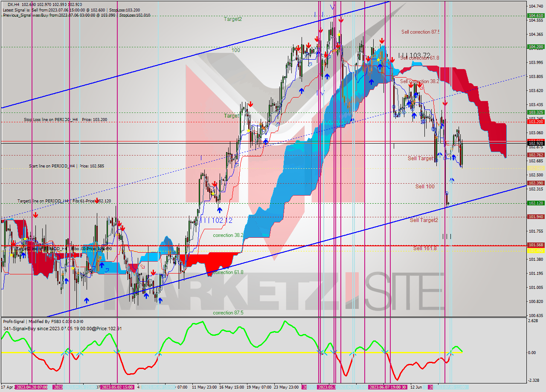The height and width of the screenshot is (392, 546).
Task: Click the Sell Target2 label
Action: (x=424, y=220)
